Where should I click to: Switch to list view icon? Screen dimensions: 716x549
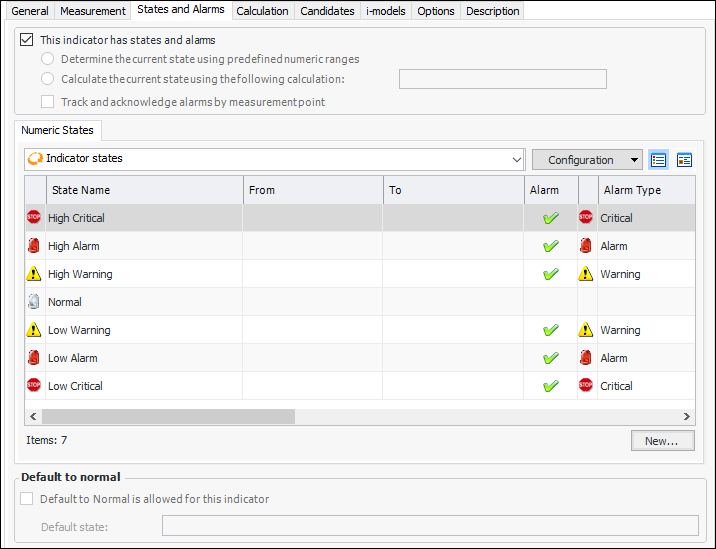point(658,160)
